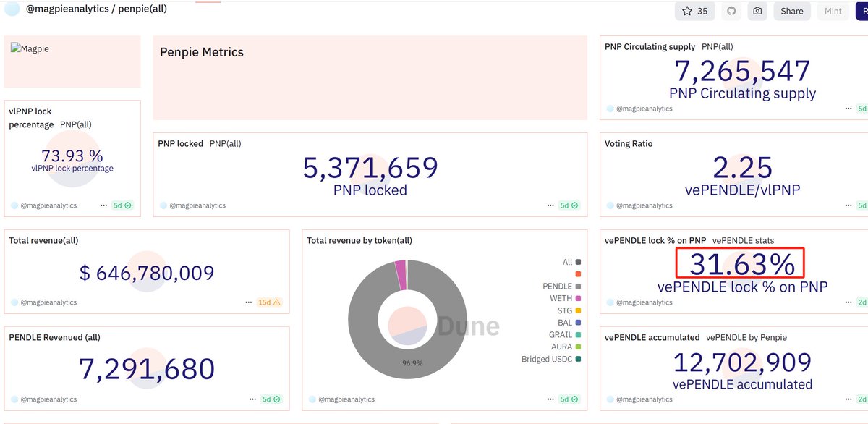Star the penpie(all) dashboard
The width and height of the screenshot is (868, 424).
[694, 11]
